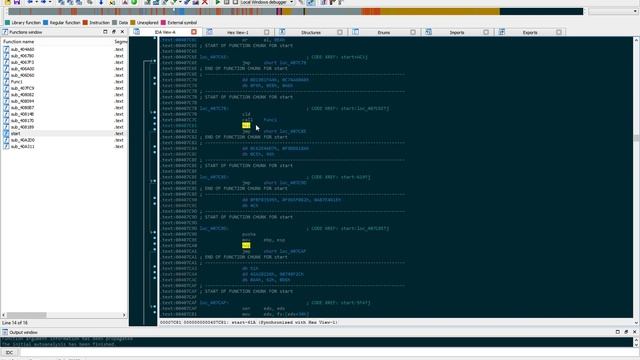Select the first function row sub_404660
This screenshot has height=360, width=640.
click(64, 49)
